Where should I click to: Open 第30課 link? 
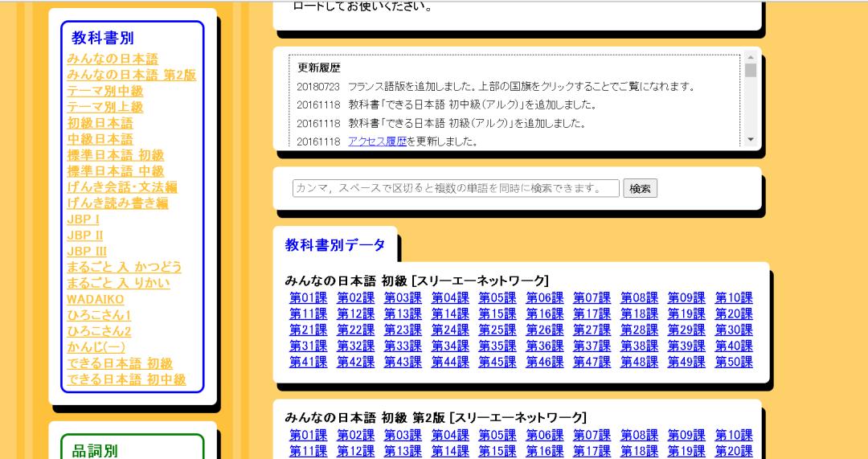[734, 330]
